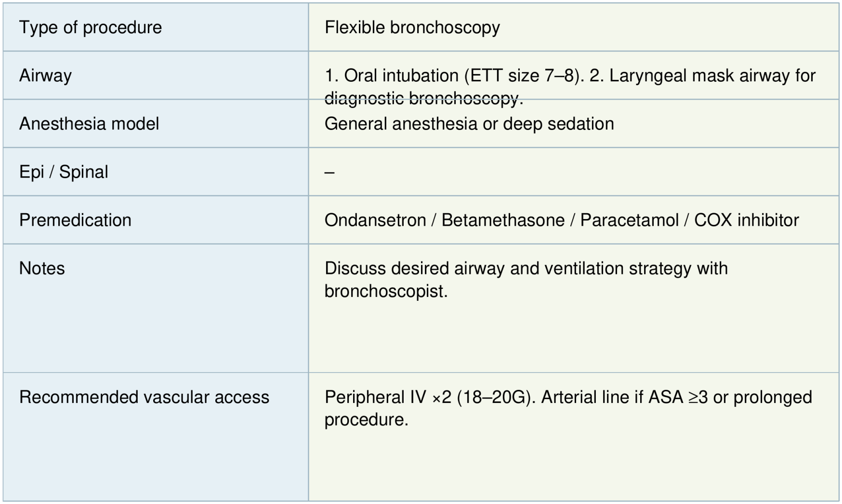Click the "Anesthesia model" row label
842x504 pixels.
pos(89,124)
